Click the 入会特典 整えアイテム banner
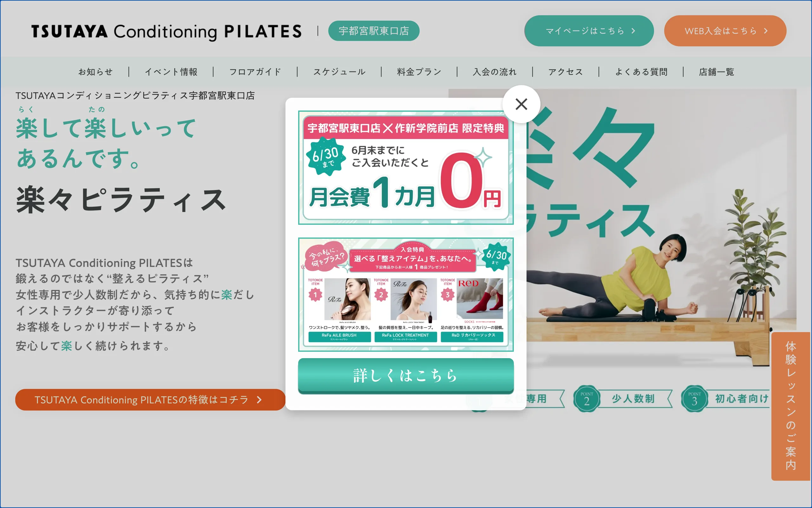 tap(406, 295)
